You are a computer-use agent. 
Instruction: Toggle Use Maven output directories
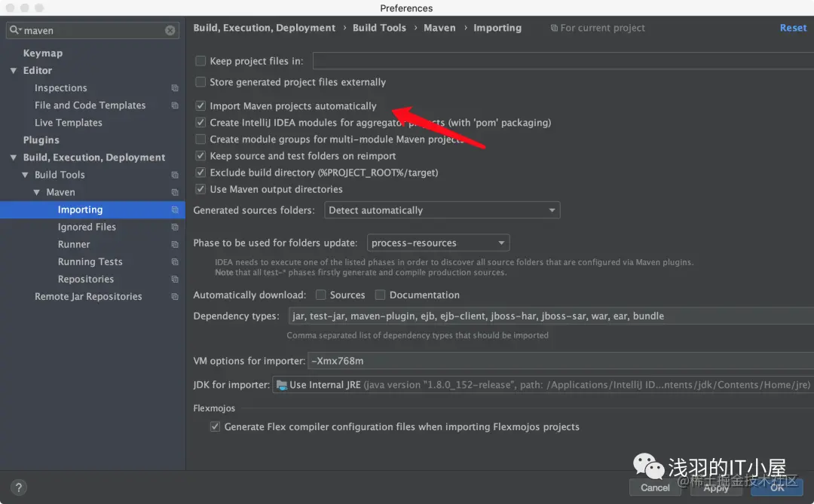tap(200, 189)
